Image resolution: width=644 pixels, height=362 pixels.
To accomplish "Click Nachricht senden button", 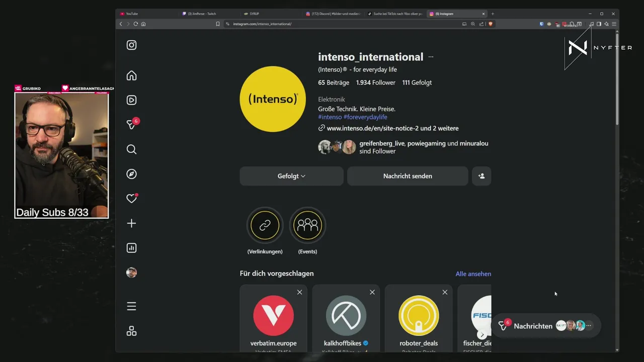I will [408, 176].
